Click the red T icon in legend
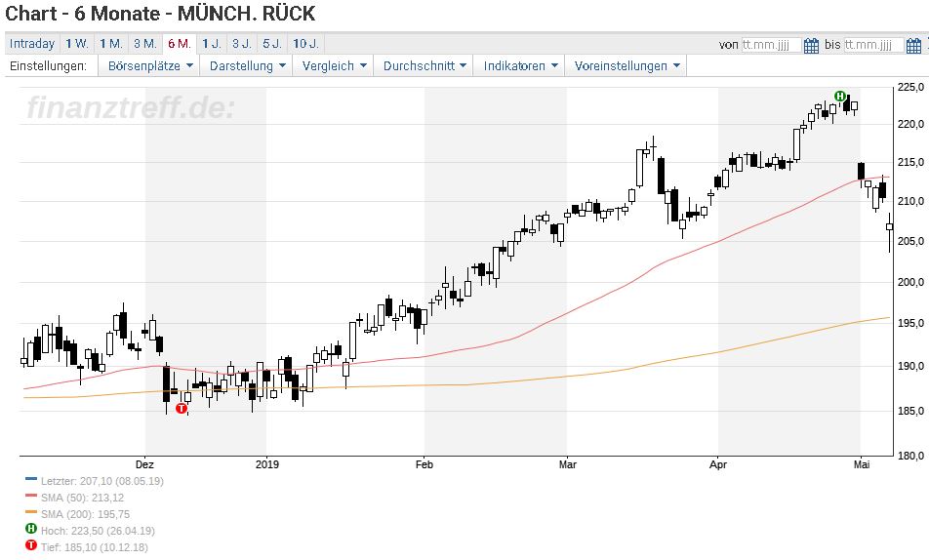This screenshot has width=929, height=560. tap(31, 545)
